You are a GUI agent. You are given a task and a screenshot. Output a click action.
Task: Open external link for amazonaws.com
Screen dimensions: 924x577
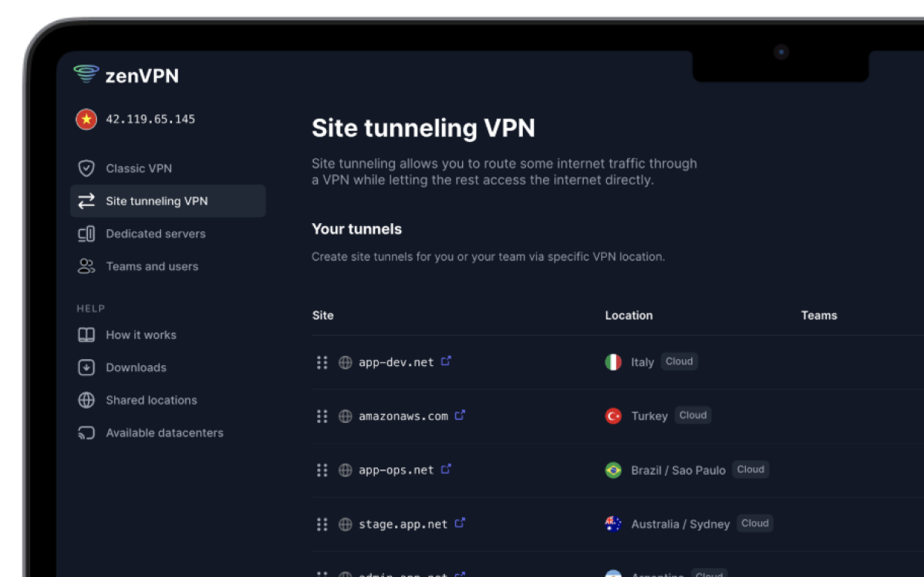click(460, 415)
